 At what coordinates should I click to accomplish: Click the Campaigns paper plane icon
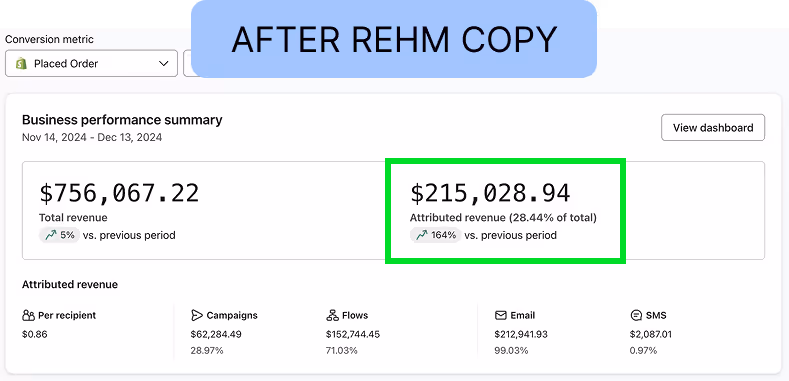point(197,316)
